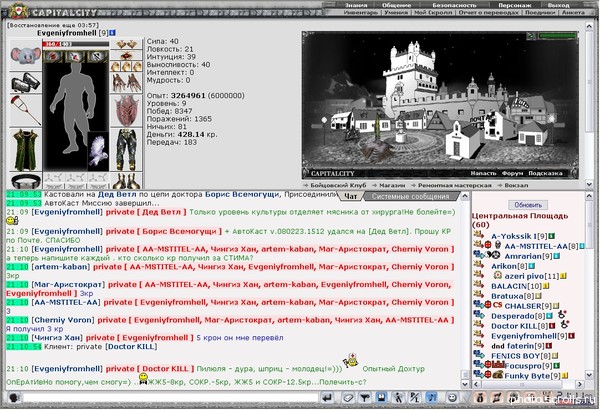Click the white owl pet image
Screen dimensions: 600x410
coord(98,151)
